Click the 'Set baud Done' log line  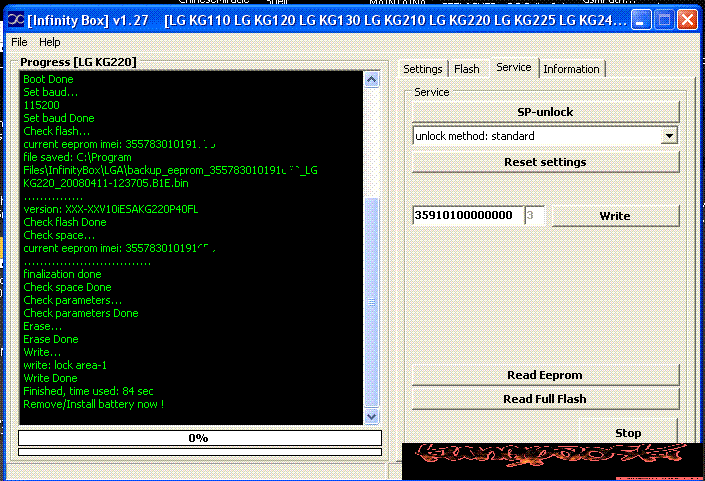pyautogui.click(x=59, y=118)
